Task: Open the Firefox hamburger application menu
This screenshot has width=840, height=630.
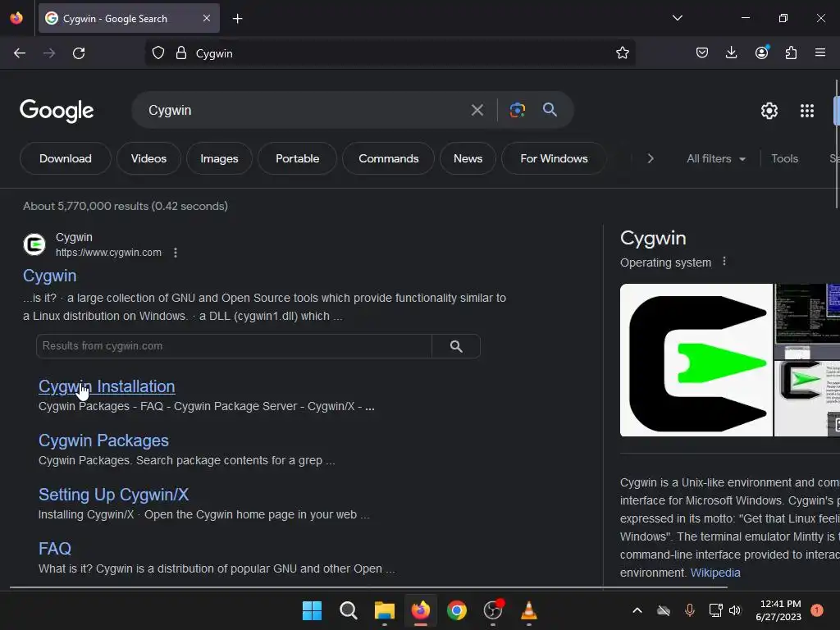Action: click(819, 52)
